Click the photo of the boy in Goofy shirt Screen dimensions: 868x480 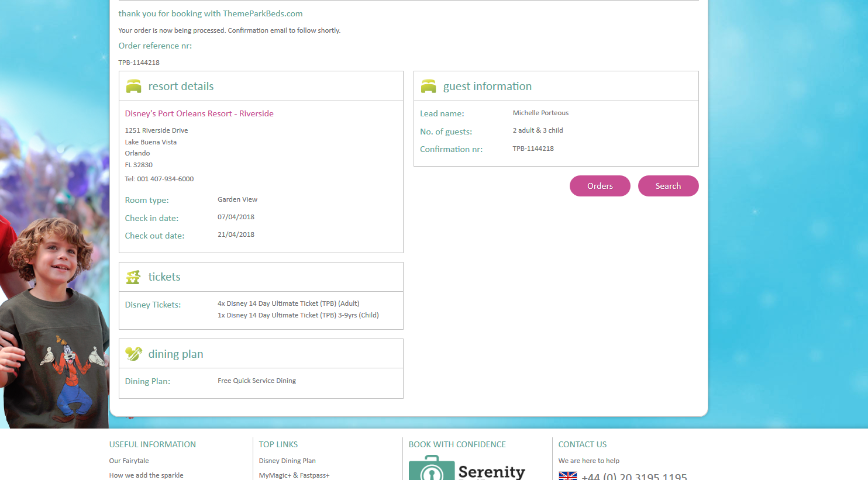(x=54, y=322)
